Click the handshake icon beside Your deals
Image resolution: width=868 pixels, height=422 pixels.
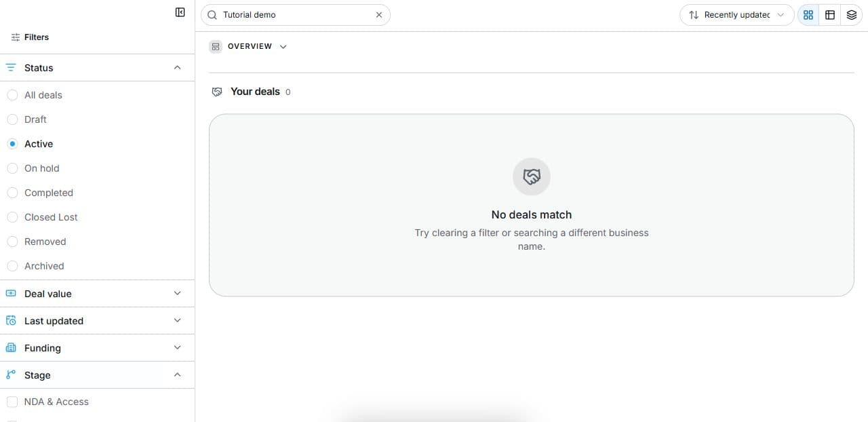click(217, 92)
